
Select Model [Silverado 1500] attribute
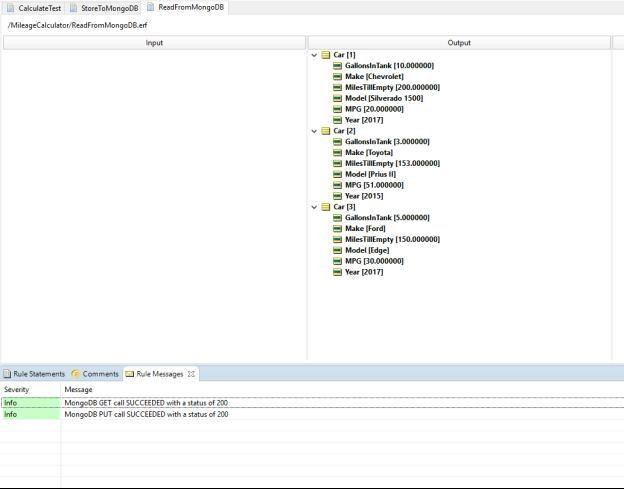(383, 99)
